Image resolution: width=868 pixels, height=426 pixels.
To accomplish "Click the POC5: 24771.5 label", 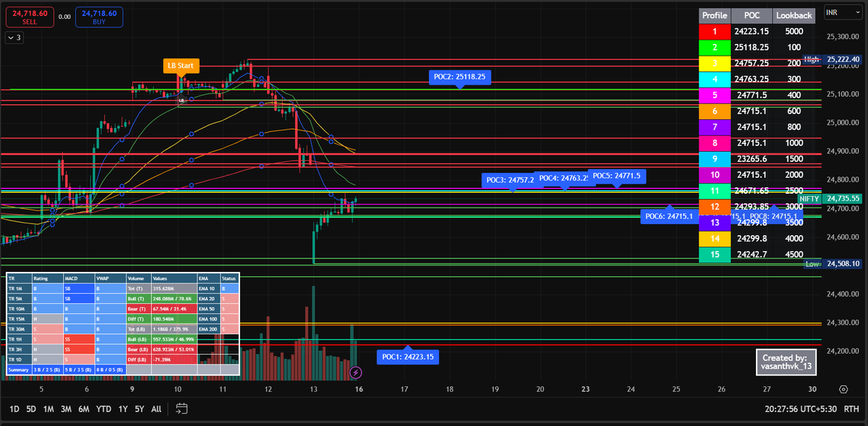I will tap(616, 175).
